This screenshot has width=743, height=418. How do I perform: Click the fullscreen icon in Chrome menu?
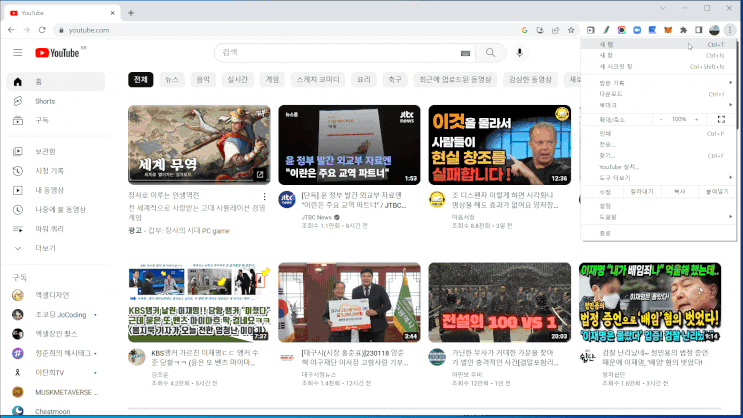coord(721,119)
